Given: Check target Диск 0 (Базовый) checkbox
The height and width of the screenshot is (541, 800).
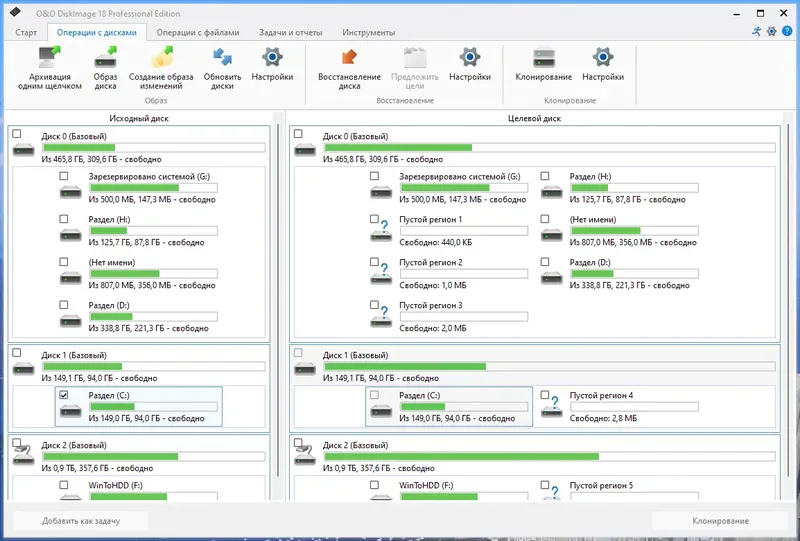Looking at the screenshot, I should click(298, 134).
